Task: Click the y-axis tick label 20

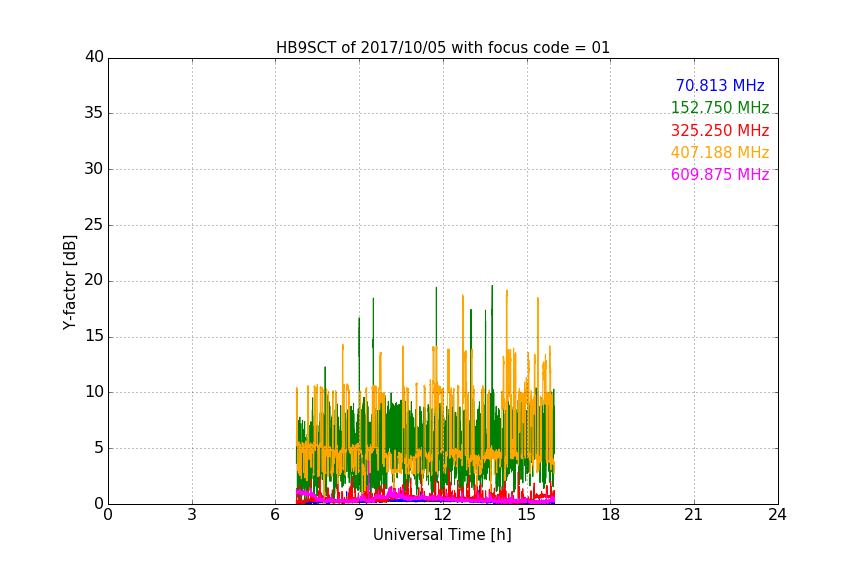Action: click(94, 280)
